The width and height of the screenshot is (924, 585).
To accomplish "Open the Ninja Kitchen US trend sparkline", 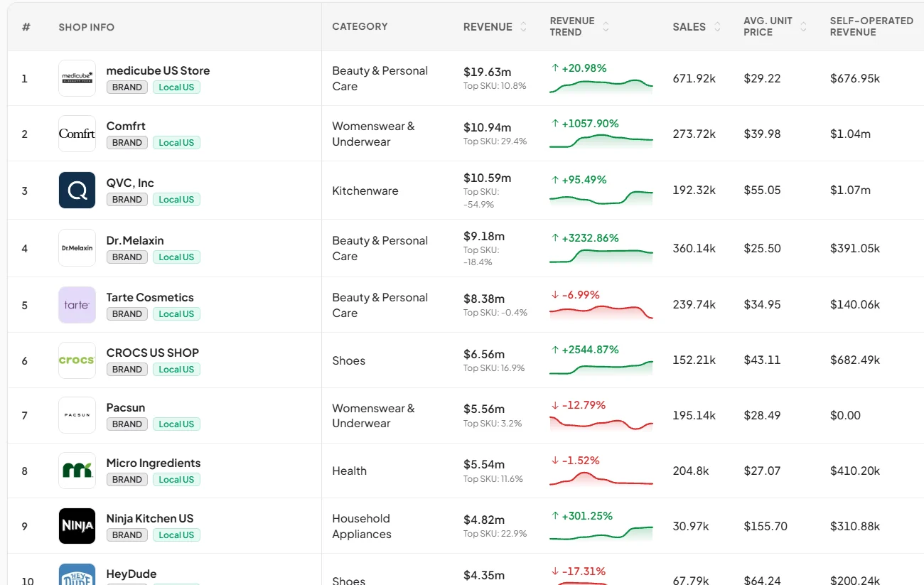I will coord(601,532).
